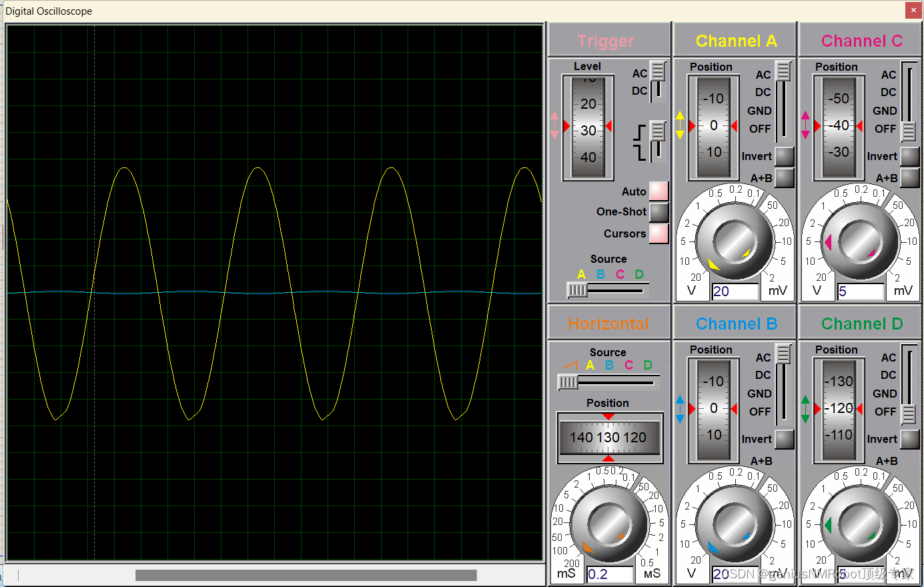The image size is (924, 587).
Task: Toggle Channel C A+B button
Action: [x=910, y=177]
